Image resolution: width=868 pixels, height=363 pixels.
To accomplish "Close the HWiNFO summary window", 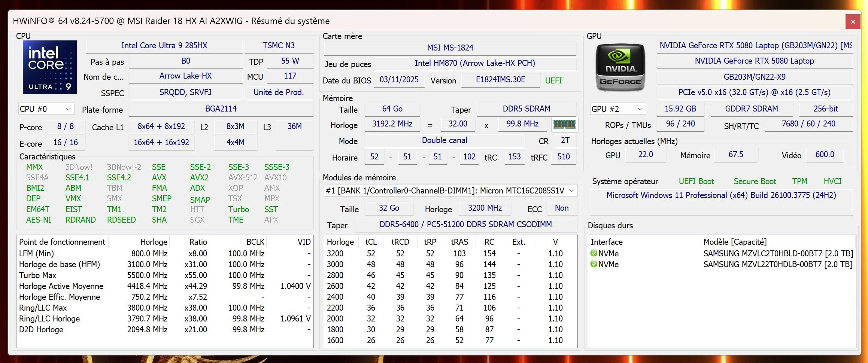I will 853,22.
